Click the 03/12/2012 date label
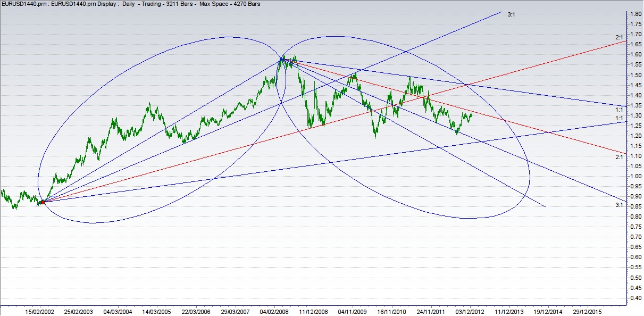Screen dimensions: 644x316 (470, 311)
